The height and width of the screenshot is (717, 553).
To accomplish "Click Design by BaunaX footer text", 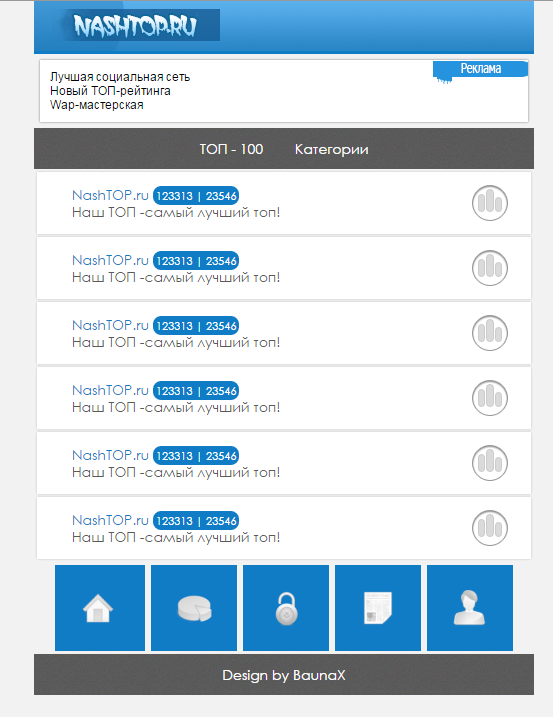I will (x=284, y=675).
